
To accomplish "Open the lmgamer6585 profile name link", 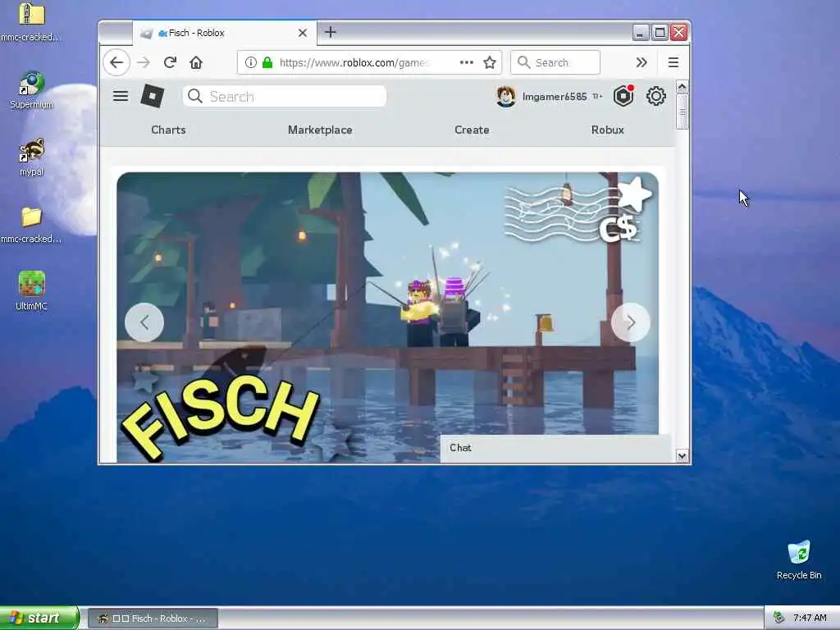I will point(555,97).
